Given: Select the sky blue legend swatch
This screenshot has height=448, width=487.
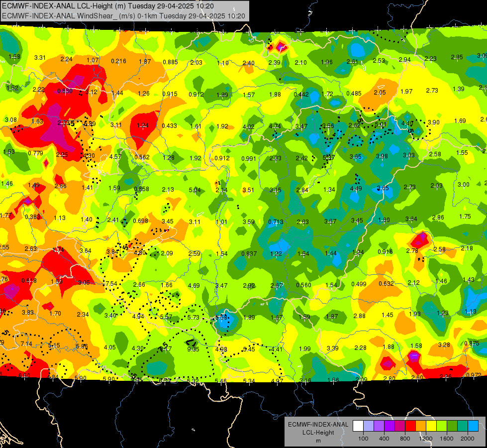Looking at the screenshot, I should point(473,426).
